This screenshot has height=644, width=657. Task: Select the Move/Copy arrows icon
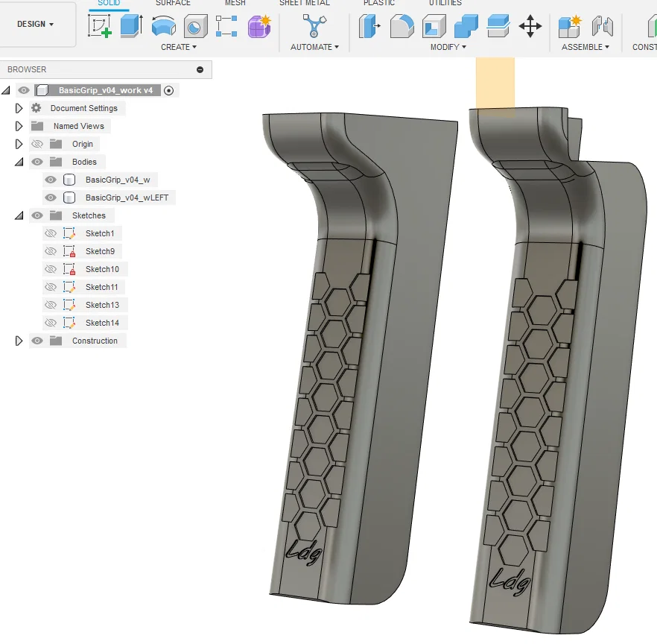tap(530, 26)
